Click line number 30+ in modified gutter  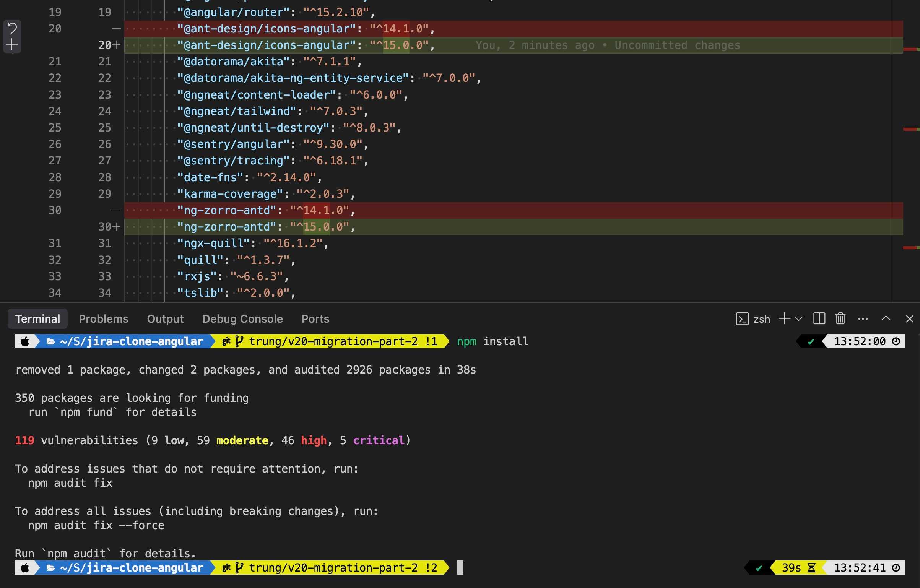(109, 227)
